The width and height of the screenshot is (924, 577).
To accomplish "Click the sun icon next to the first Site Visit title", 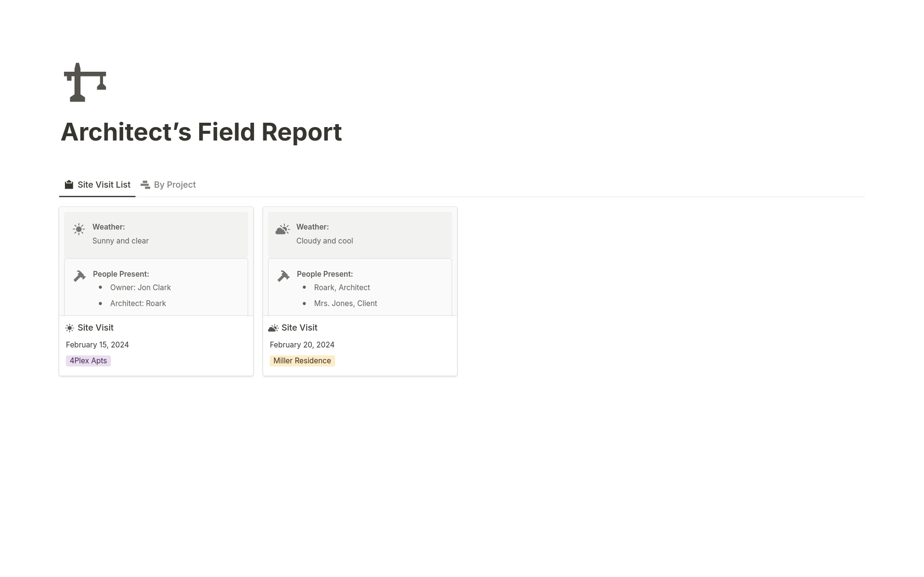I will point(70,328).
